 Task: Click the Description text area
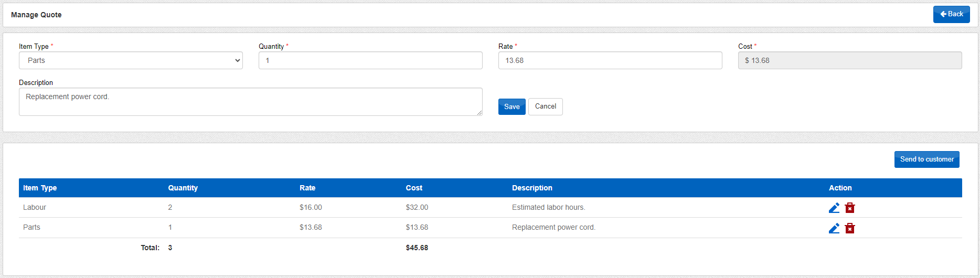pos(250,102)
